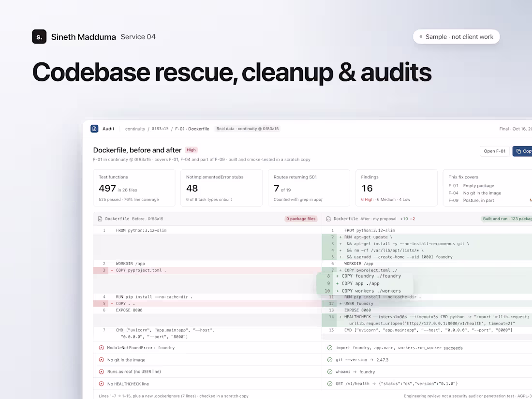Click the Before line FROM python:3.12-slim
The image size is (532, 399).
click(207, 230)
